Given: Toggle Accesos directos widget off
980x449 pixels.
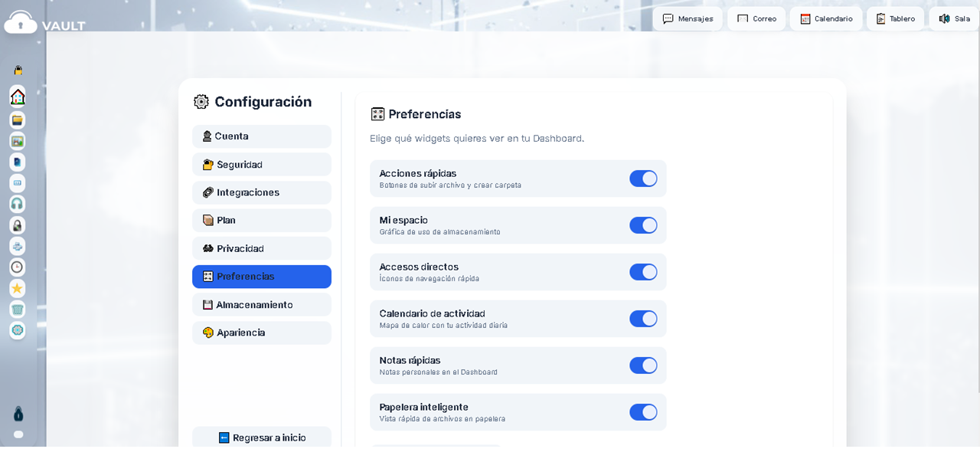Looking at the screenshot, I should (x=643, y=272).
